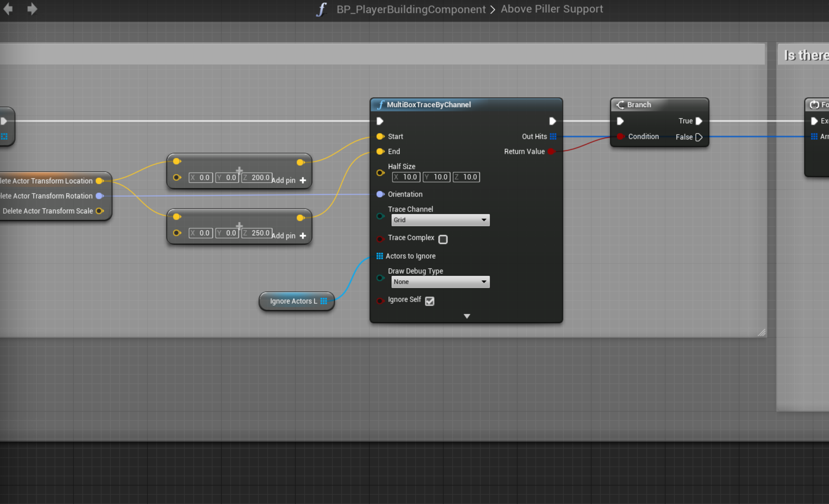The height and width of the screenshot is (504, 829).
Task: Click the back navigation arrow
Action: (8, 9)
